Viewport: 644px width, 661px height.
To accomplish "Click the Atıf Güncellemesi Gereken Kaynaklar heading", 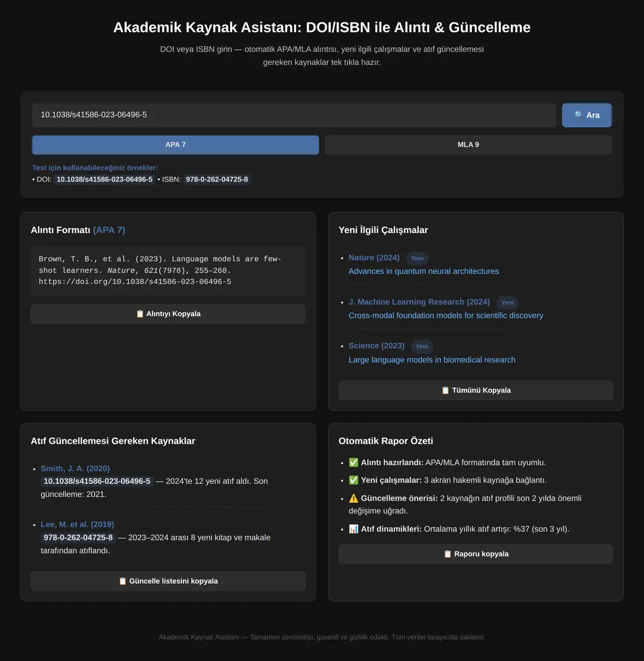I will pyautogui.click(x=113, y=441).
